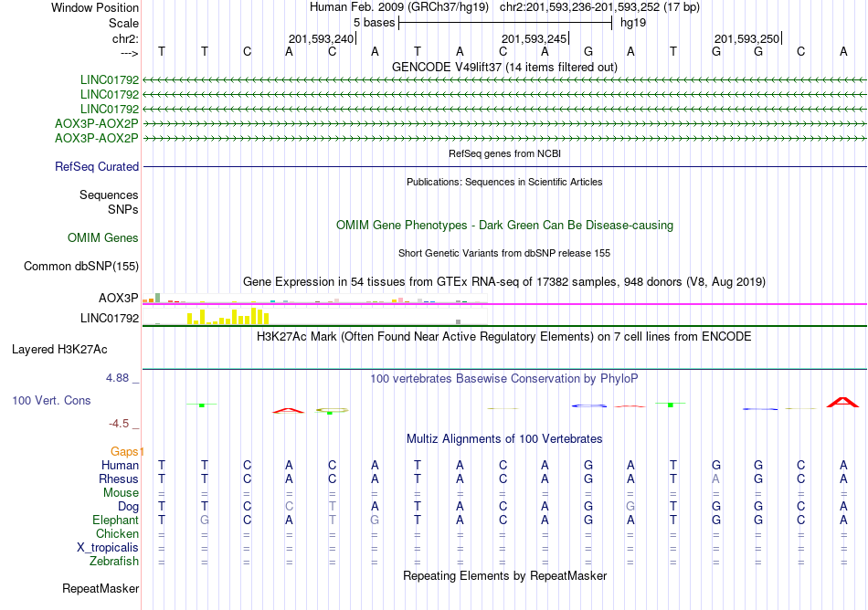Select the Chicken alignment row label
868x610 pixels.
117,533
